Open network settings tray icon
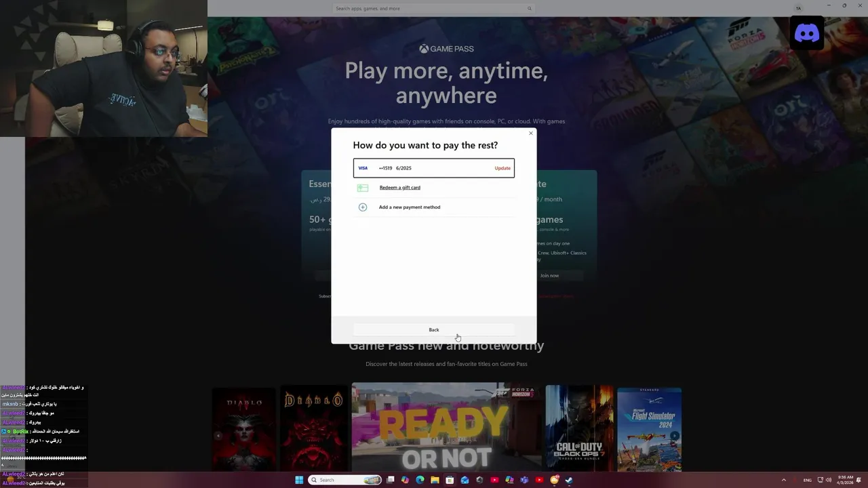This screenshot has height=488, width=868. click(x=821, y=480)
